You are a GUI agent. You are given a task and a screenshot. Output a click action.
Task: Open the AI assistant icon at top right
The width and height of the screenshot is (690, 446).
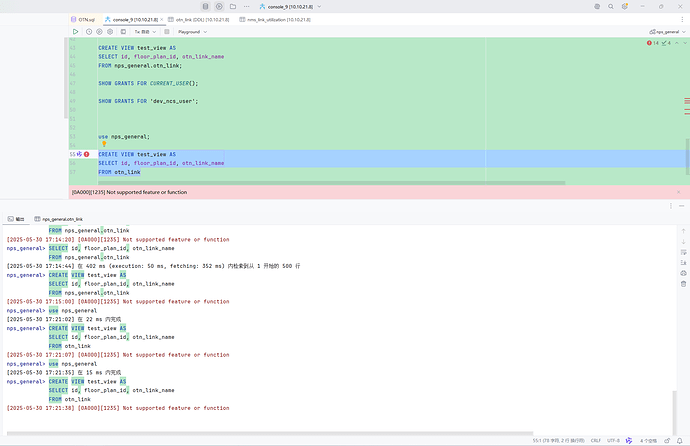pos(597,7)
